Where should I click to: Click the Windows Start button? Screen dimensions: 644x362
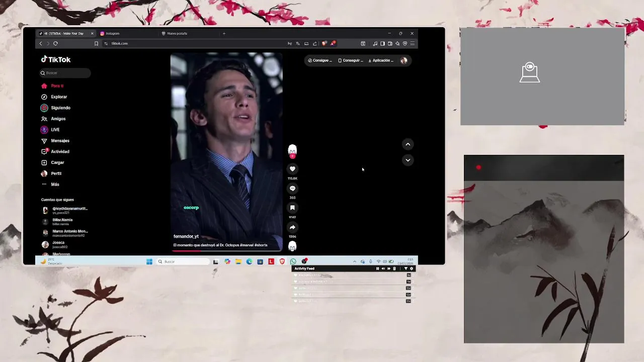(x=149, y=261)
